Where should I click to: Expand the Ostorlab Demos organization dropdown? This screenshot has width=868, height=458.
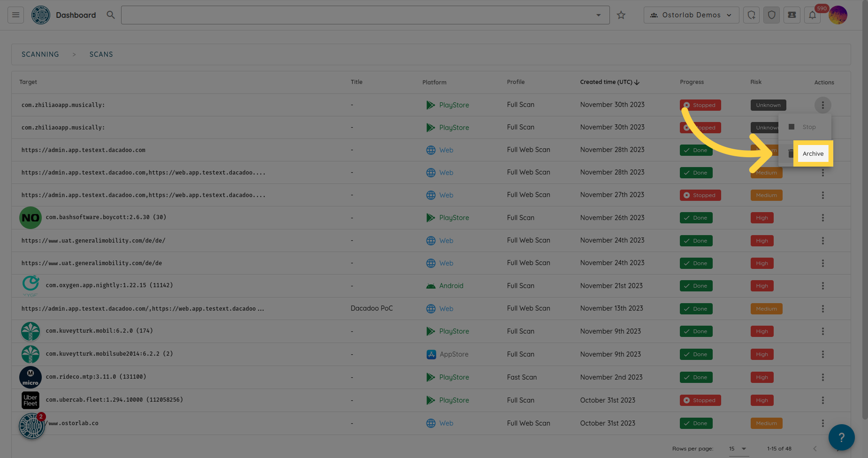click(691, 15)
